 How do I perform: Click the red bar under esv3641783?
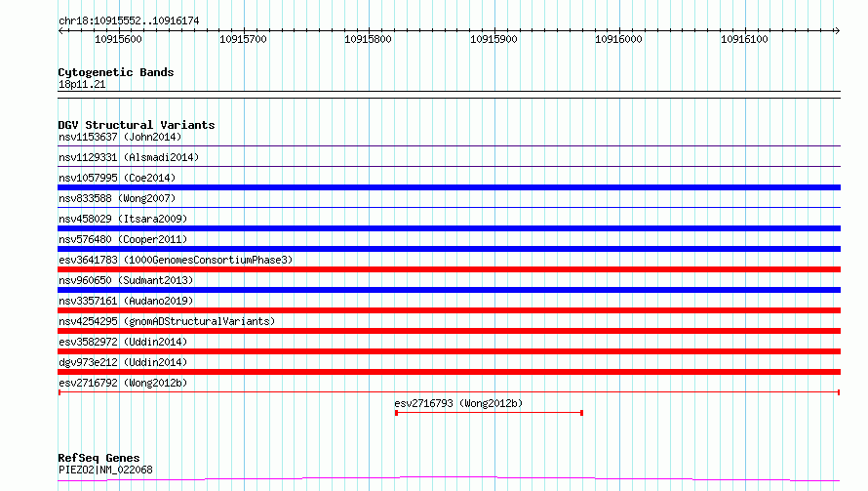[449, 269]
